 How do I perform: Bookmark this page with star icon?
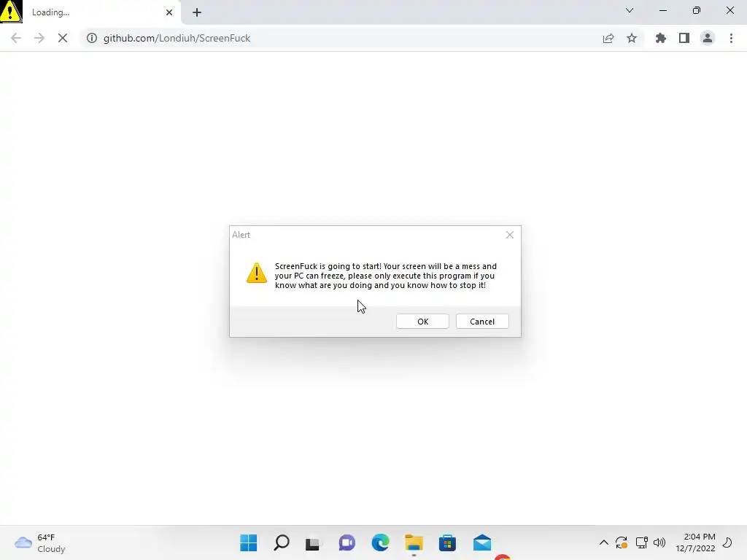[632, 38]
